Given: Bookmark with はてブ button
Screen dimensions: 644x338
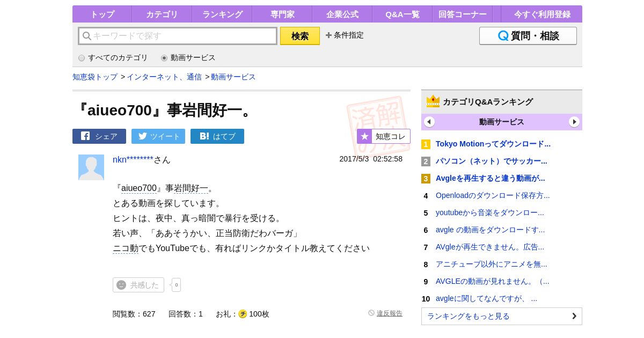Looking at the screenshot, I should [x=217, y=136].
